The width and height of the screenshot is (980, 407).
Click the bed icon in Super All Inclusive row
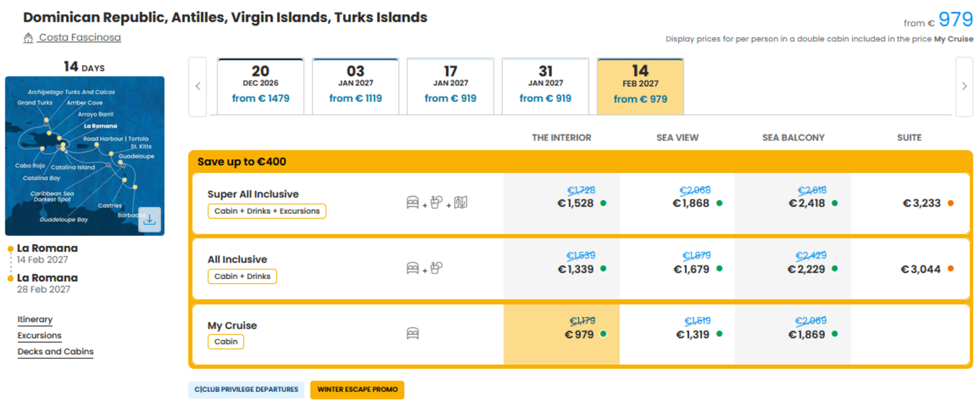[412, 202]
